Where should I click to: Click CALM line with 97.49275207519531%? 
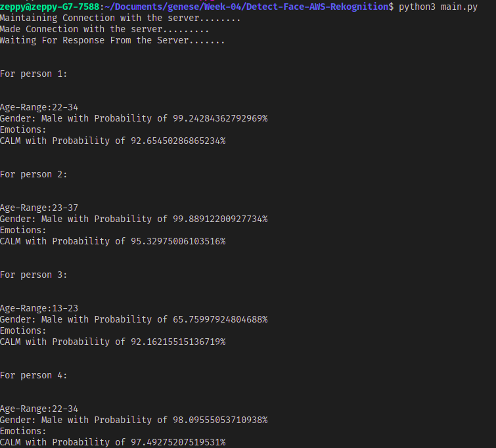coord(112,442)
